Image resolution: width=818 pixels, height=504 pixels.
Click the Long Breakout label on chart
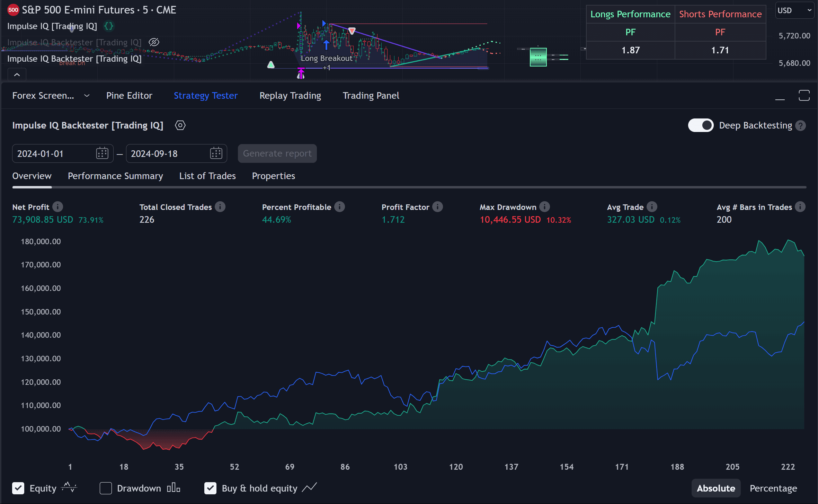pyautogui.click(x=327, y=58)
